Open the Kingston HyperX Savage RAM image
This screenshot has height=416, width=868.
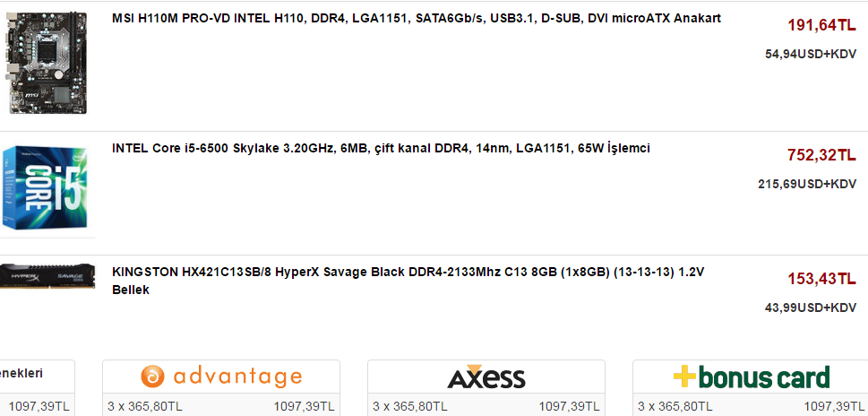pos(47,275)
